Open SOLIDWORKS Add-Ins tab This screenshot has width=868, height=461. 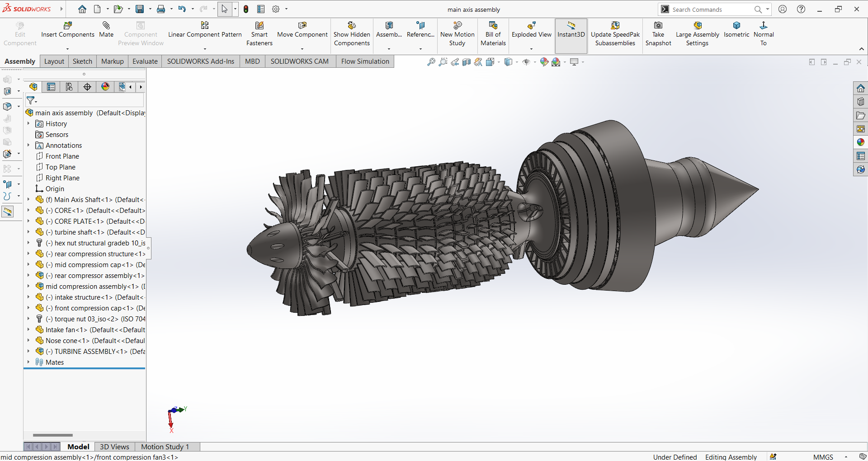pyautogui.click(x=201, y=61)
